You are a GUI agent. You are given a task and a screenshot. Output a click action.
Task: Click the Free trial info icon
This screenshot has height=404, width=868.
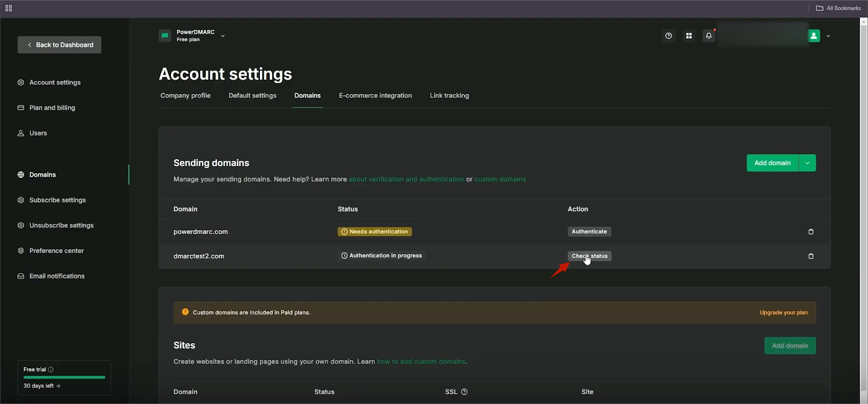(51, 370)
